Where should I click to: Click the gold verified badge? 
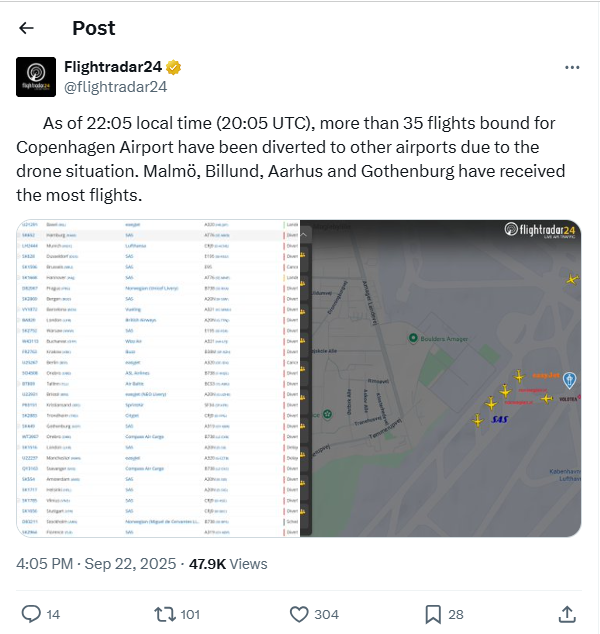tap(173, 68)
